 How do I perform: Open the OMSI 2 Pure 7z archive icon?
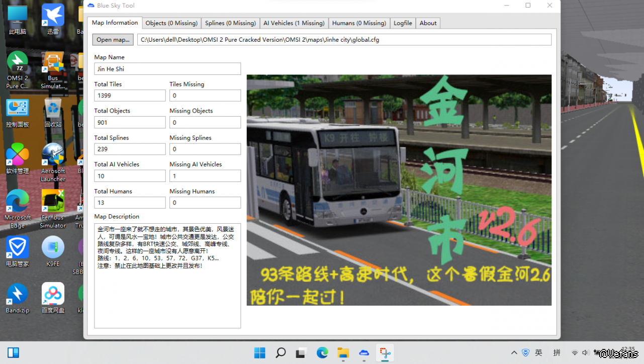[x=17, y=63]
